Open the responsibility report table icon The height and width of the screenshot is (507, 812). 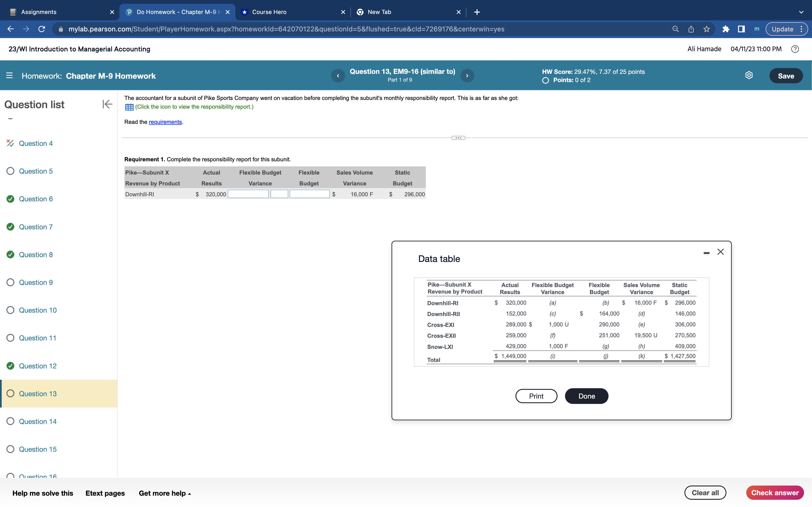[x=129, y=107]
